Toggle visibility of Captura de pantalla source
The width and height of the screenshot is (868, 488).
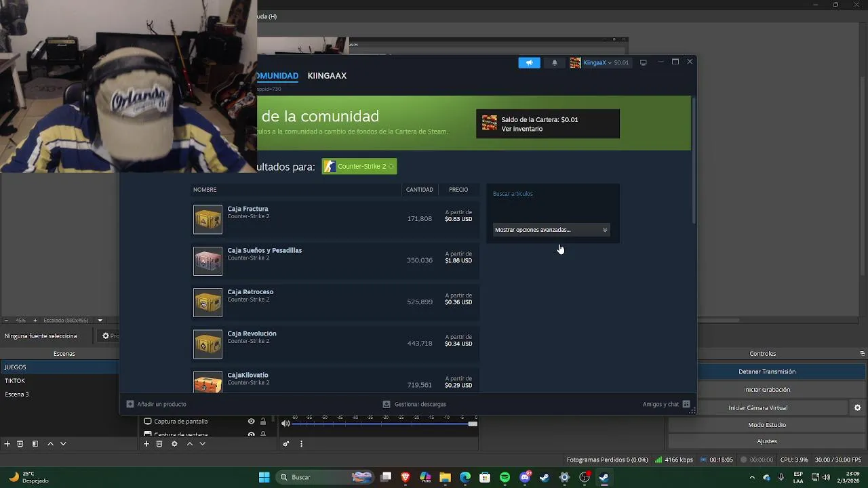point(252,422)
